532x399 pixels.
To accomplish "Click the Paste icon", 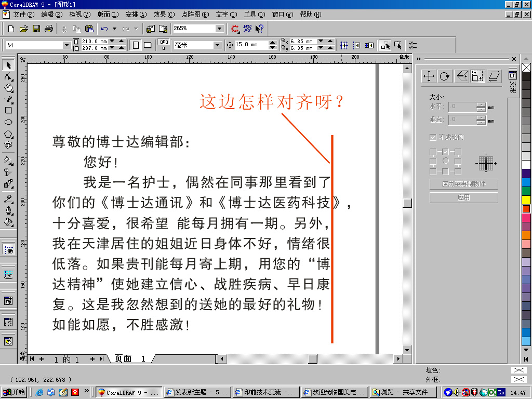I will 89,29.
